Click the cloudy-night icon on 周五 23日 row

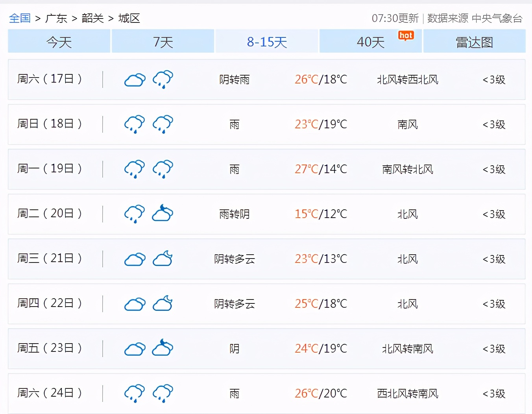(163, 349)
